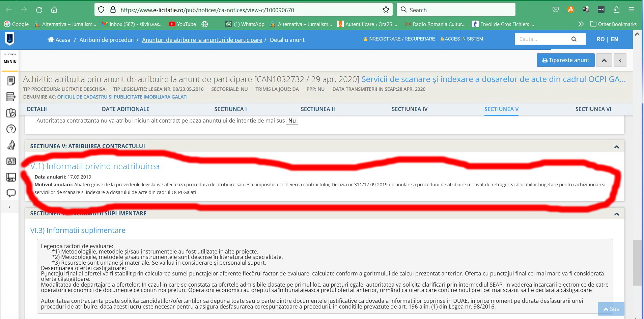Show more bookmarks chevron
This screenshot has height=319, width=644.
pyautogui.click(x=581, y=24)
